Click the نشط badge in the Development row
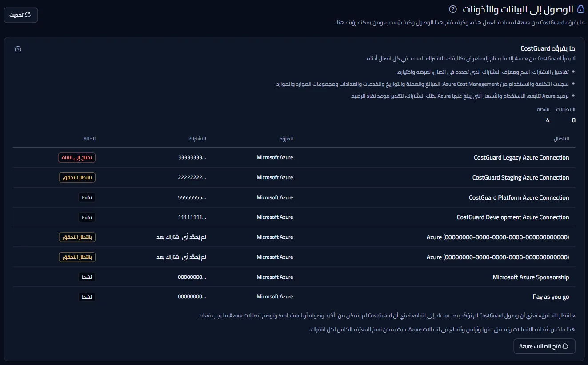The height and width of the screenshot is (365, 588). click(87, 217)
